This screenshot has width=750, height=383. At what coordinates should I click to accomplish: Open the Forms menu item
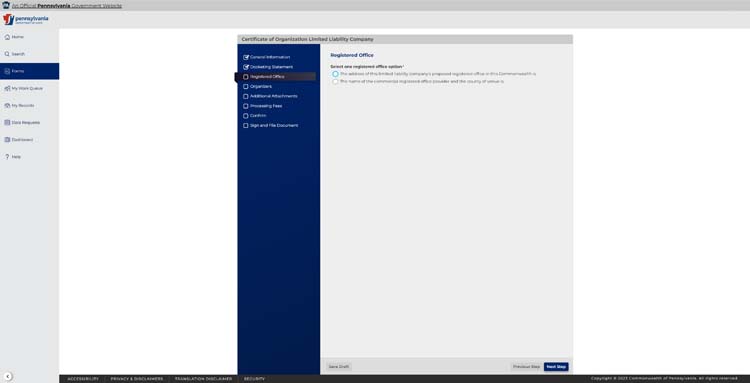click(x=29, y=71)
